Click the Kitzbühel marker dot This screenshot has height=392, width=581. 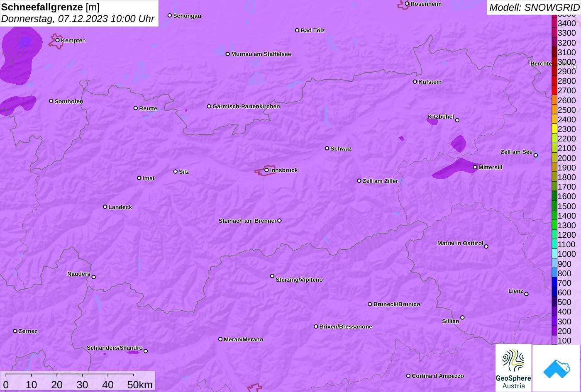pyautogui.click(x=457, y=120)
